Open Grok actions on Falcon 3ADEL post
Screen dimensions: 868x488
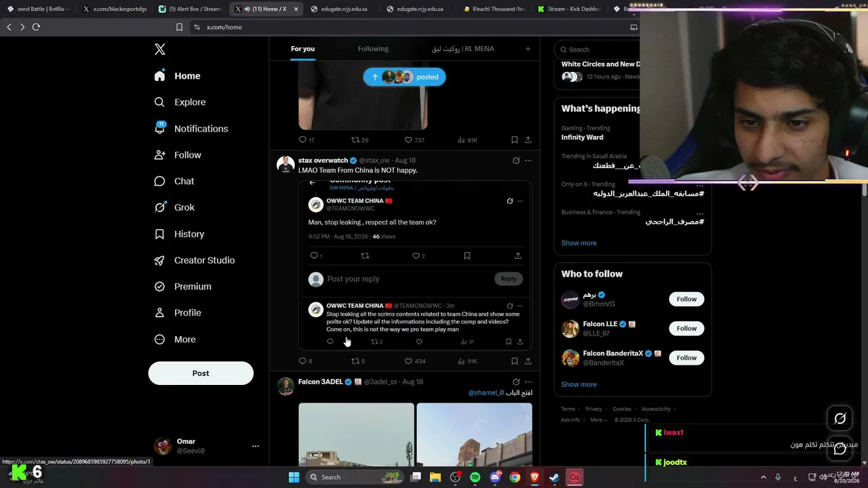click(x=516, y=382)
